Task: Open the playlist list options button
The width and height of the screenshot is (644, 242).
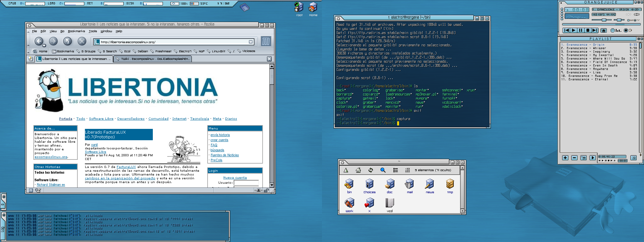Action: pyautogui.click(x=634, y=158)
